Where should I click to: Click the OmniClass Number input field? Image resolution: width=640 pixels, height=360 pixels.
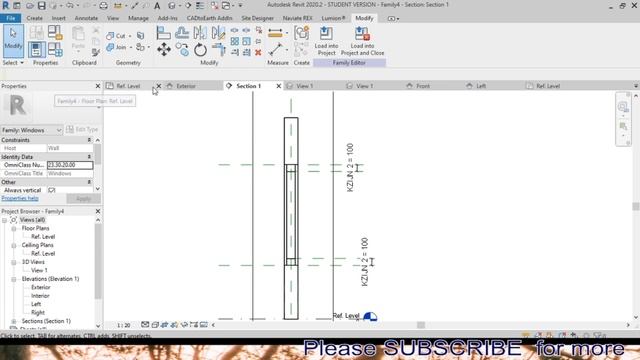[70, 165]
